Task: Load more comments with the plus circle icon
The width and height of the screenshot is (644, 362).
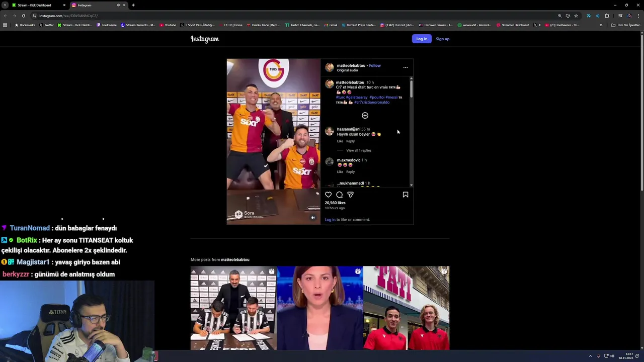Action: coord(365,116)
